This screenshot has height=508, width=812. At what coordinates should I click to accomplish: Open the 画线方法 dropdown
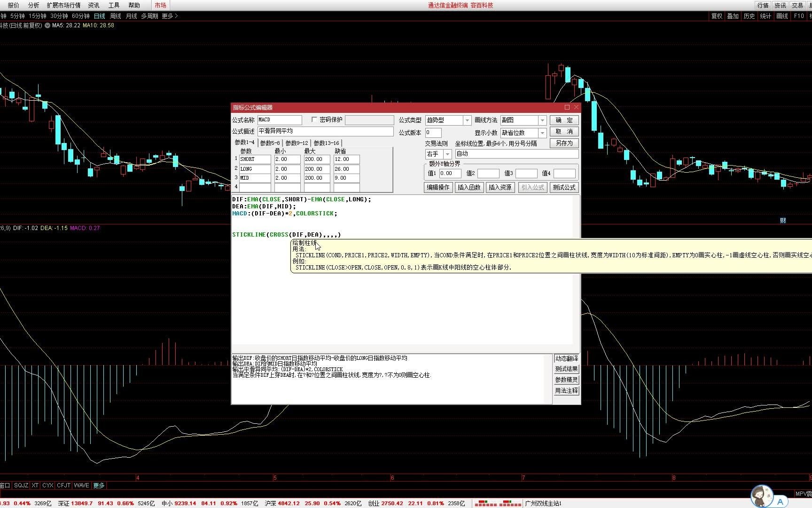click(542, 120)
